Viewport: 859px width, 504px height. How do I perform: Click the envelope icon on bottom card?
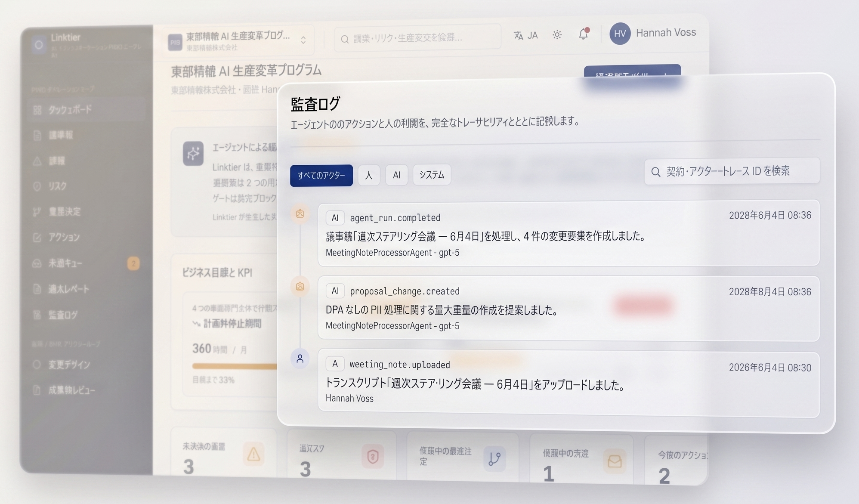615,461
